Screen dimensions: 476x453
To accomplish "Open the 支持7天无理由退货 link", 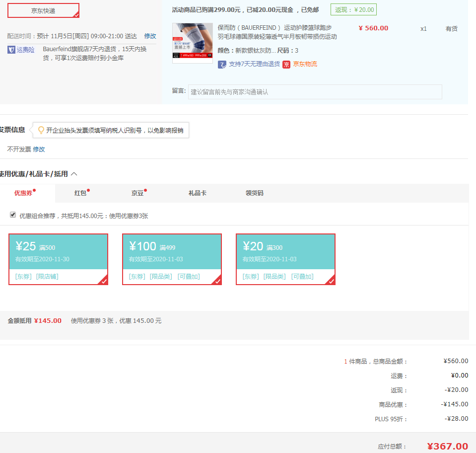I will click(x=255, y=64).
